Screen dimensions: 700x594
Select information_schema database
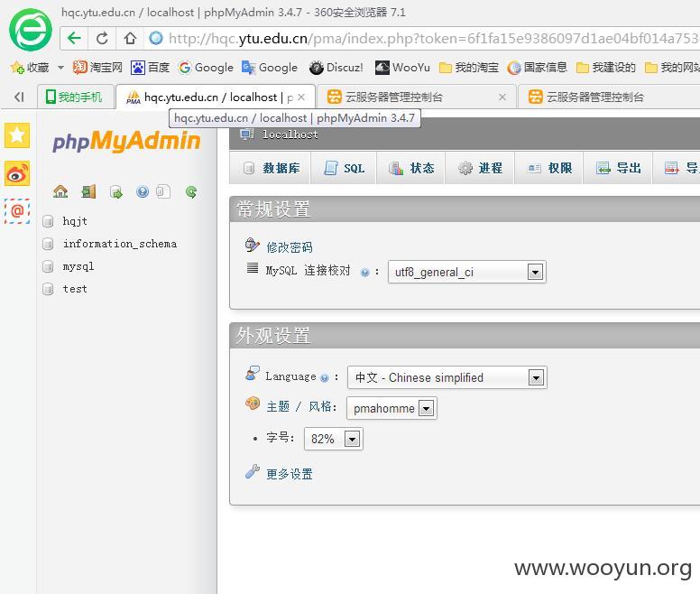(x=120, y=244)
